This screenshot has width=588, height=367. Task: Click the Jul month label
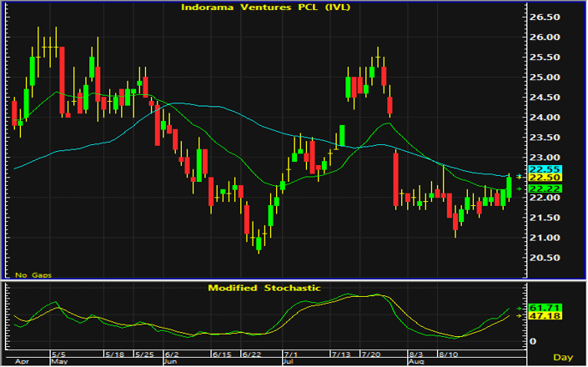point(289,362)
